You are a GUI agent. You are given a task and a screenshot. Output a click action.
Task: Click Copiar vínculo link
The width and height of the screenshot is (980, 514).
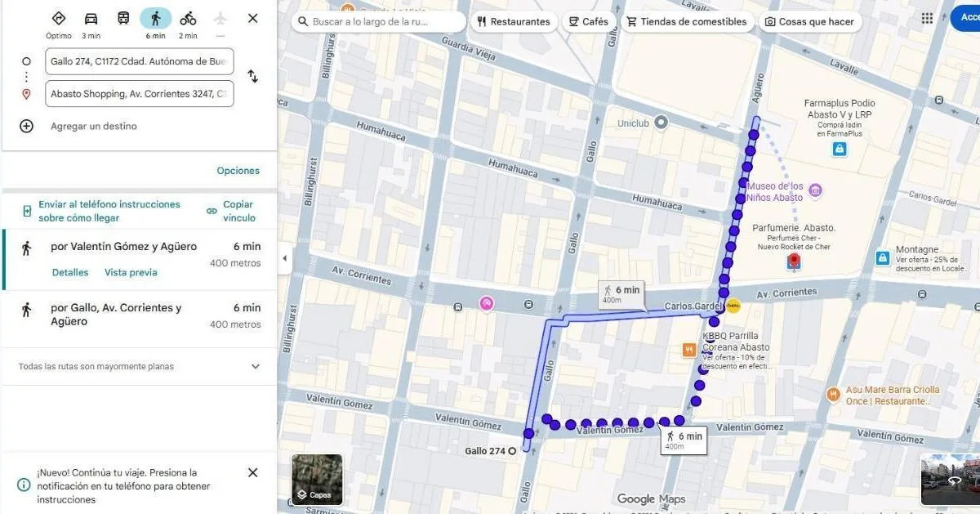point(238,211)
